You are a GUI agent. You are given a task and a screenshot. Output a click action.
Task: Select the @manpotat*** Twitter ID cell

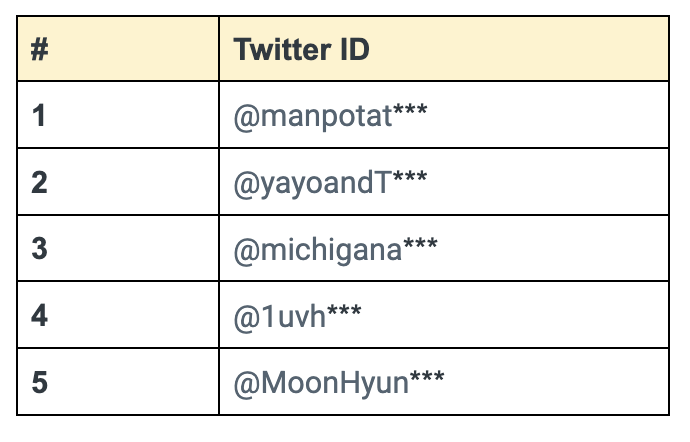[444, 115]
